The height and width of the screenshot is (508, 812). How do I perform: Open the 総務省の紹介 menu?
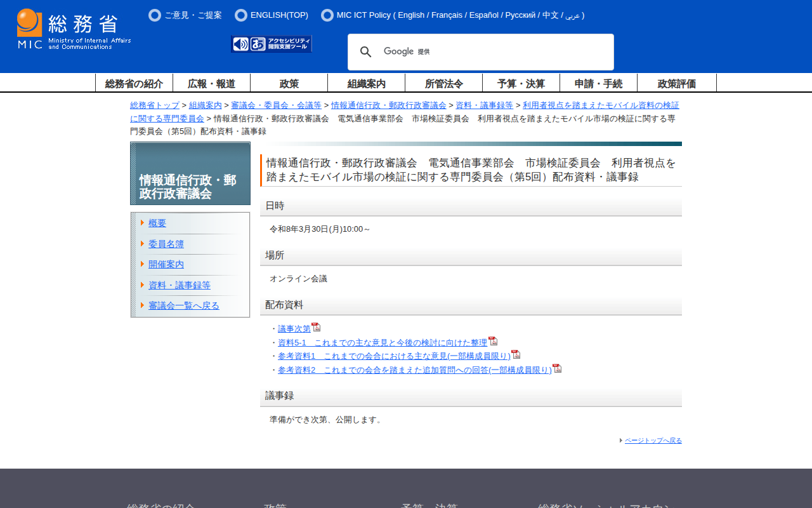(134, 83)
